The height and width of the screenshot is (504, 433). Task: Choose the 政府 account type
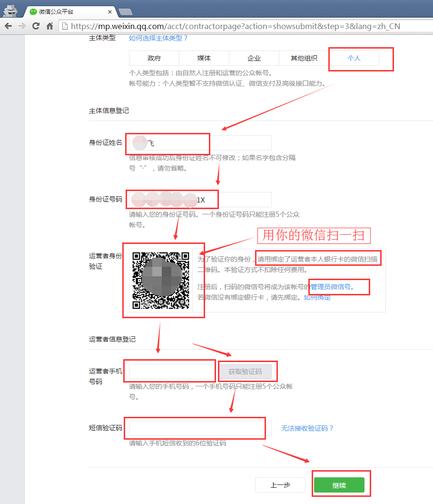[154, 58]
